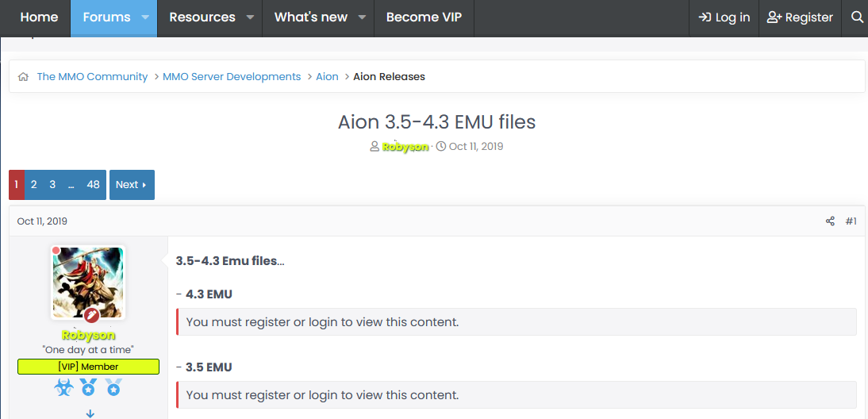Click thread date Oct 11, 2019 under title
868x419 pixels.
point(476,147)
